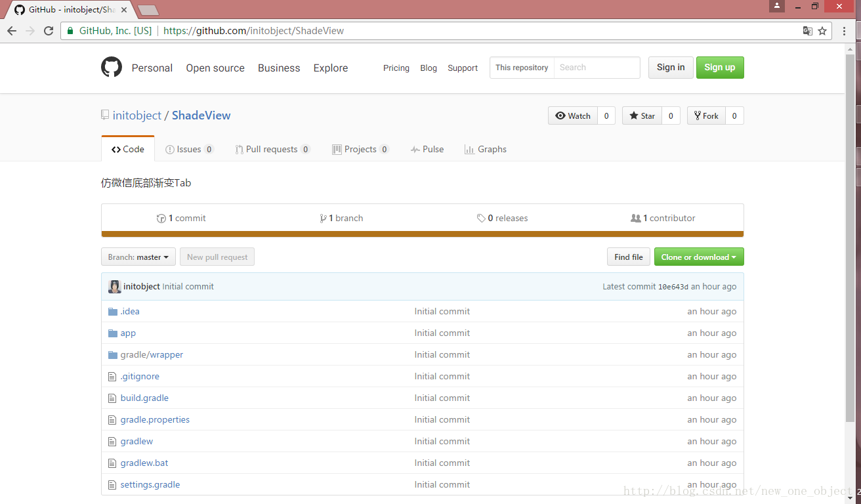
Task: Open the Open source menu item
Action: coord(215,68)
